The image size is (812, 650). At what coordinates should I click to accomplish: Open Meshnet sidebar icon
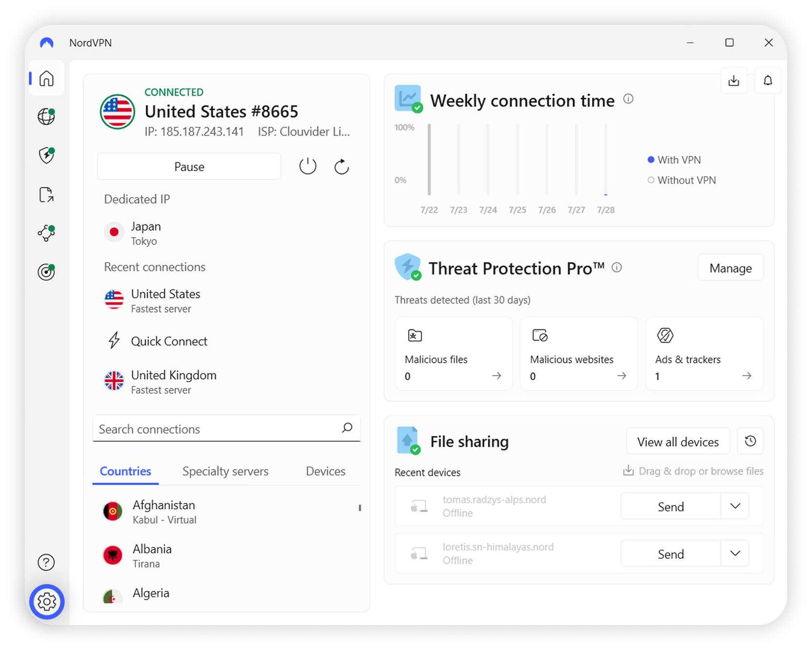[x=46, y=233]
